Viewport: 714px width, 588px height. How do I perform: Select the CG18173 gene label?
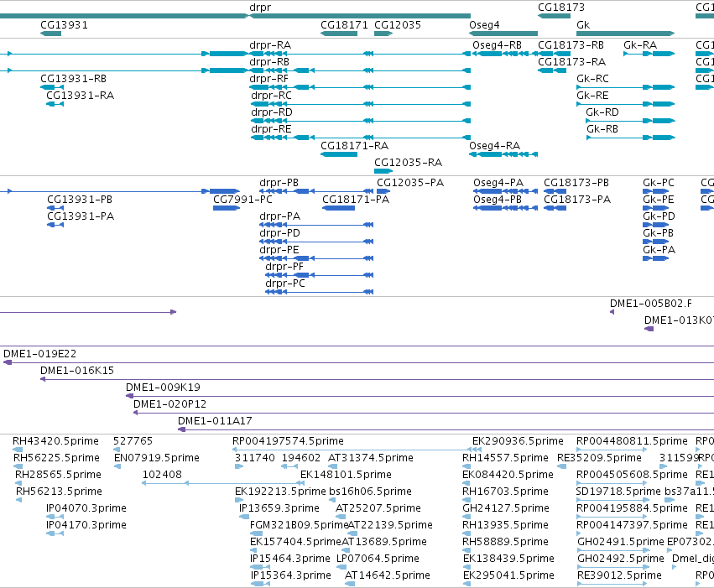coord(561,8)
